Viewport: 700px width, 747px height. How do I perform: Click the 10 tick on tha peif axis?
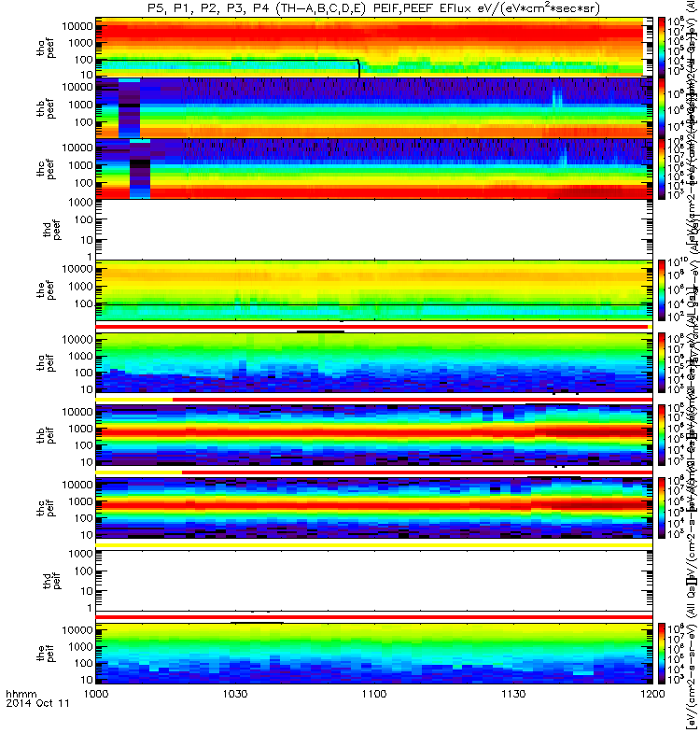[x=87, y=389]
